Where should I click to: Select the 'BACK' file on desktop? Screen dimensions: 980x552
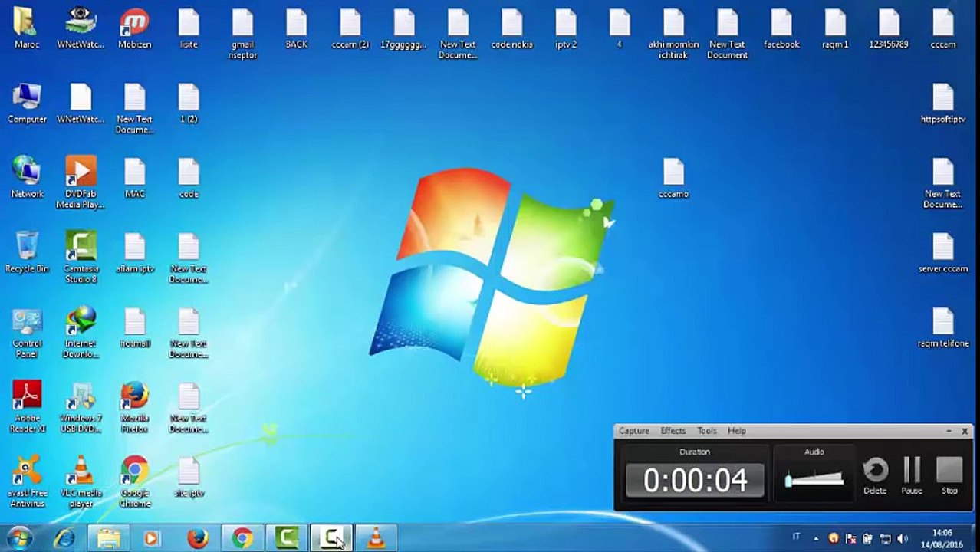click(296, 28)
